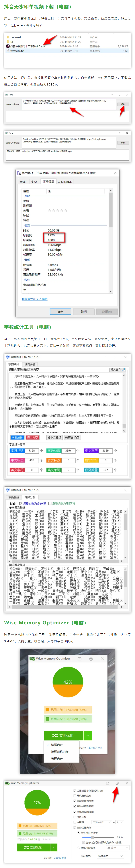Open 字数统计 tab in the 单字频次统计 window
This screenshot has height=868, width=135.
tap(14, 498)
